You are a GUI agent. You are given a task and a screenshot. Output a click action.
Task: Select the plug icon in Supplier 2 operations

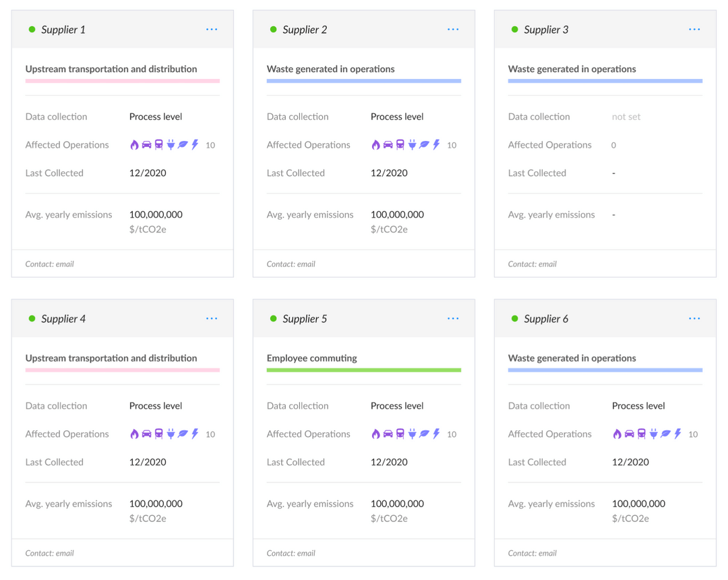[x=413, y=145]
